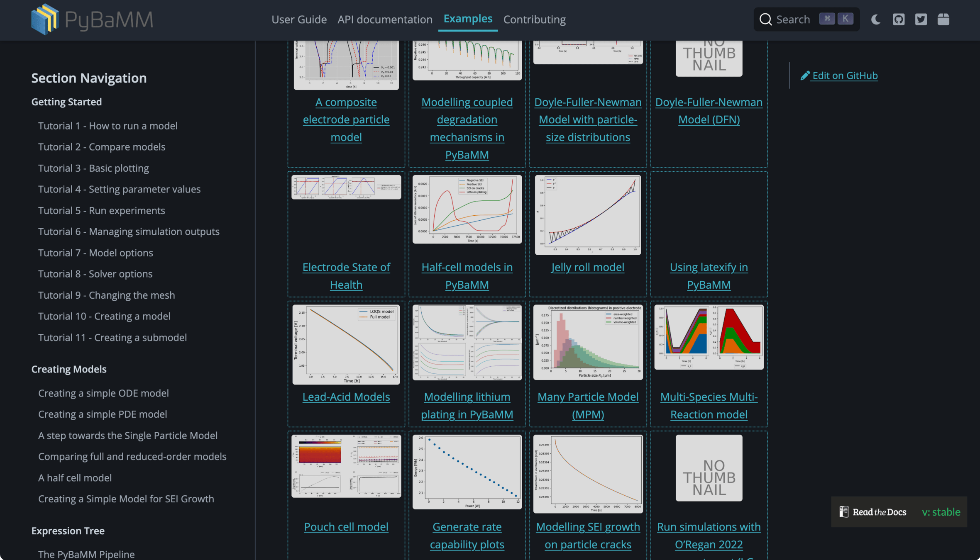Open the Lead-Acid Models link

coord(346,397)
